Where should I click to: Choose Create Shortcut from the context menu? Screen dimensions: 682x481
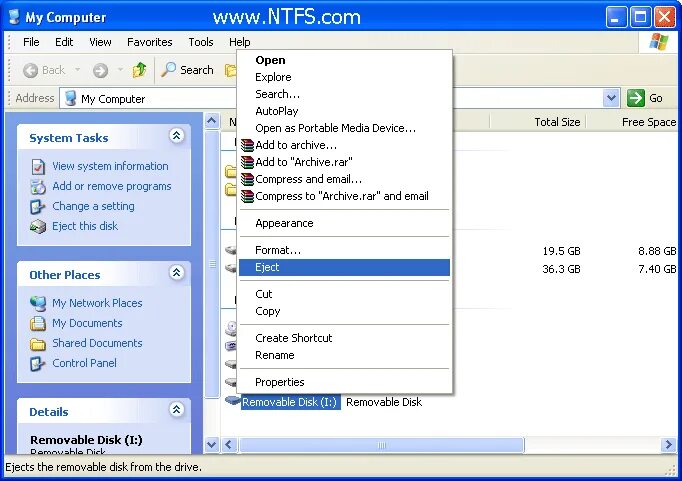[x=344, y=338]
